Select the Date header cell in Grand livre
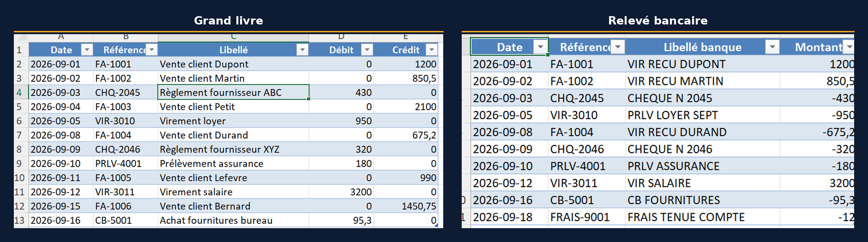Viewport: 868px width, 242px height. pyautogui.click(x=61, y=49)
